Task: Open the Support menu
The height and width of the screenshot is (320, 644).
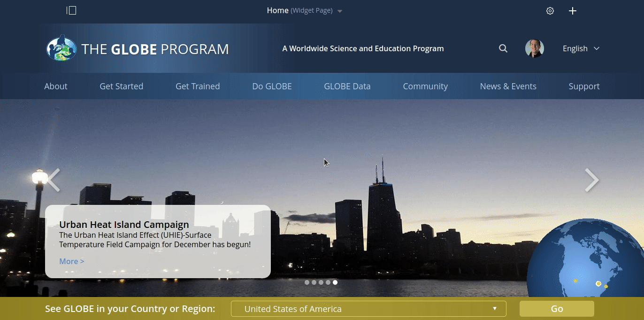Action: [x=584, y=86]
